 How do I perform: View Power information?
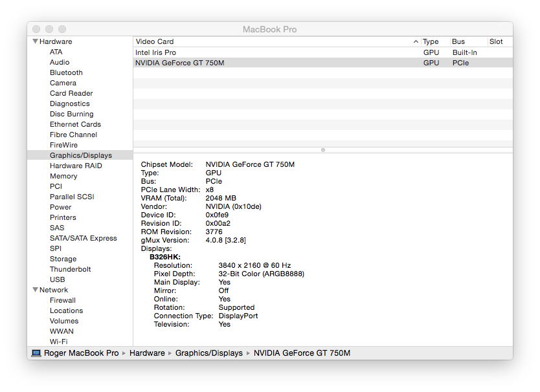61,207
